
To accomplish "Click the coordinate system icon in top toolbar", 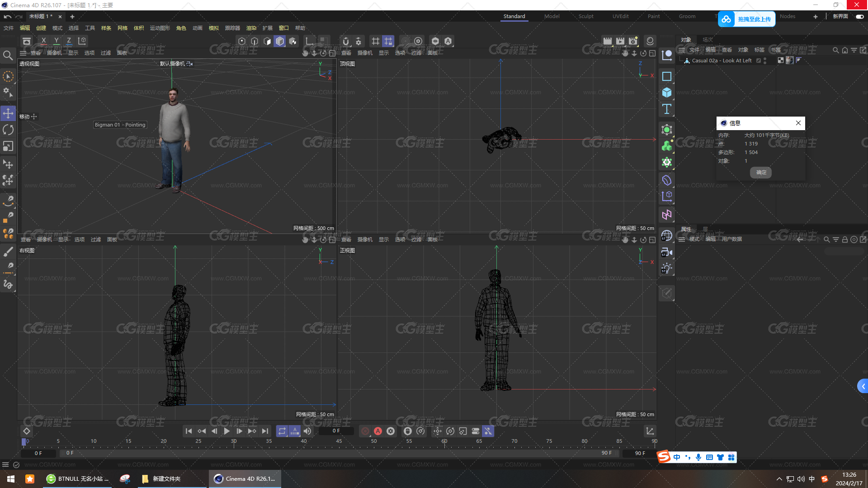I will pos(82,41).
